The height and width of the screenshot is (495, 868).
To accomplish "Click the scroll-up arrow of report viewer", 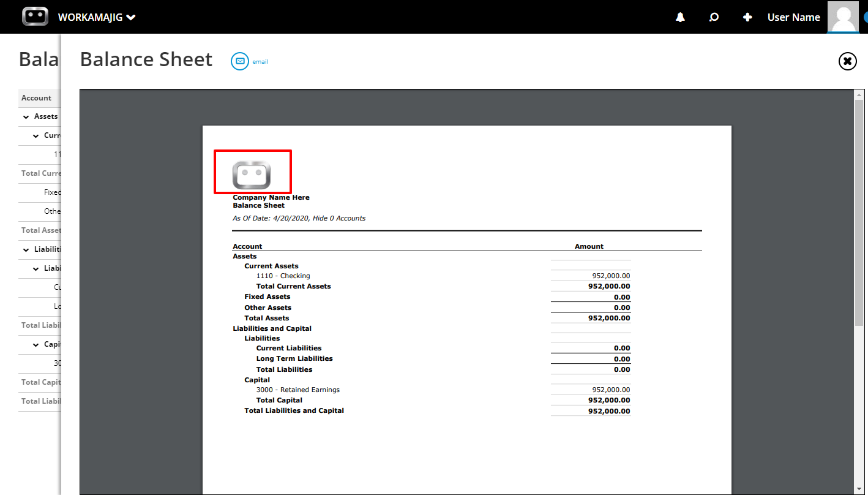I will pos(859,94).
